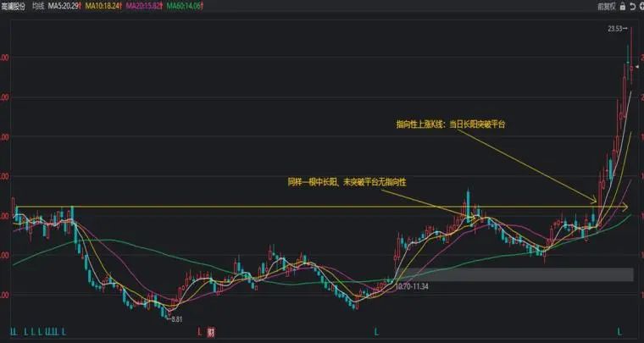This screenshot has width=644, height=343.
Task: Click the 8.81 low price label
Action: pos(175,318)
